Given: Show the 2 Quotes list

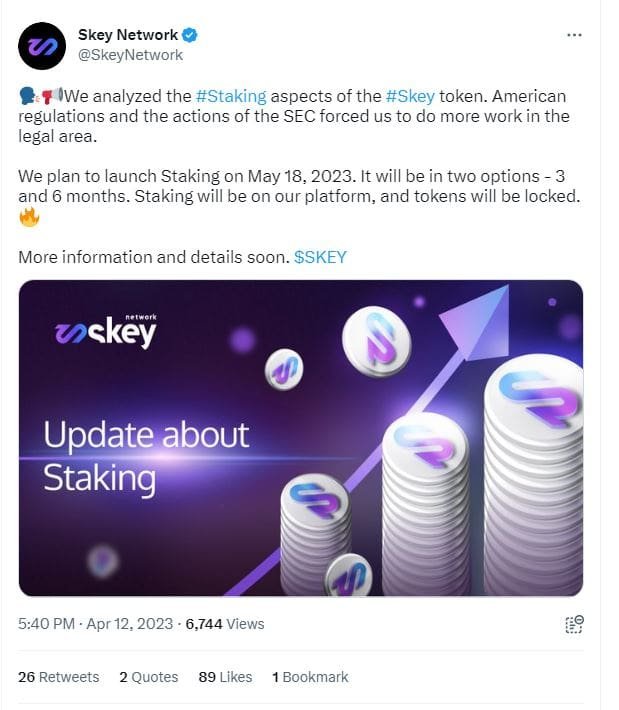Looking at the screenshot, I should click(148, 677).
